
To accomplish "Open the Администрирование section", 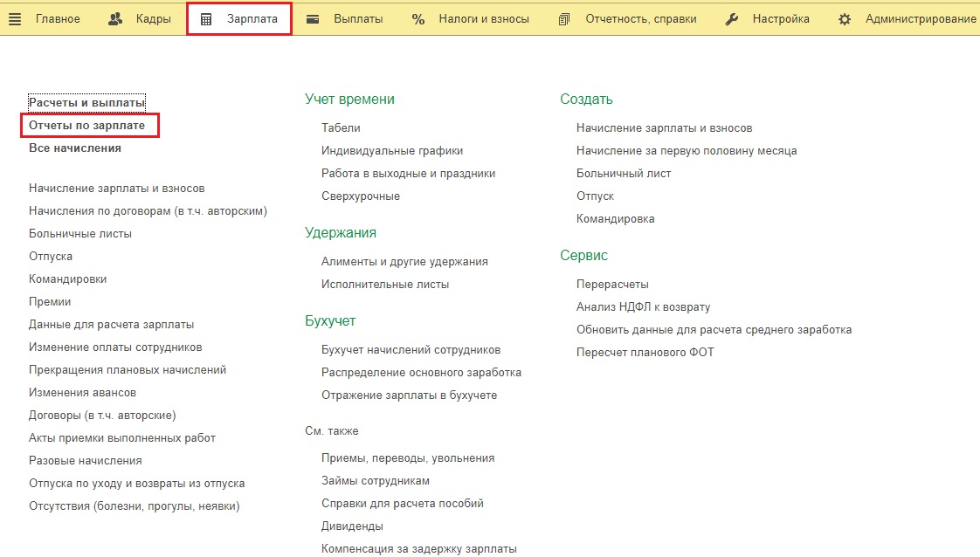I will [921, 19].
